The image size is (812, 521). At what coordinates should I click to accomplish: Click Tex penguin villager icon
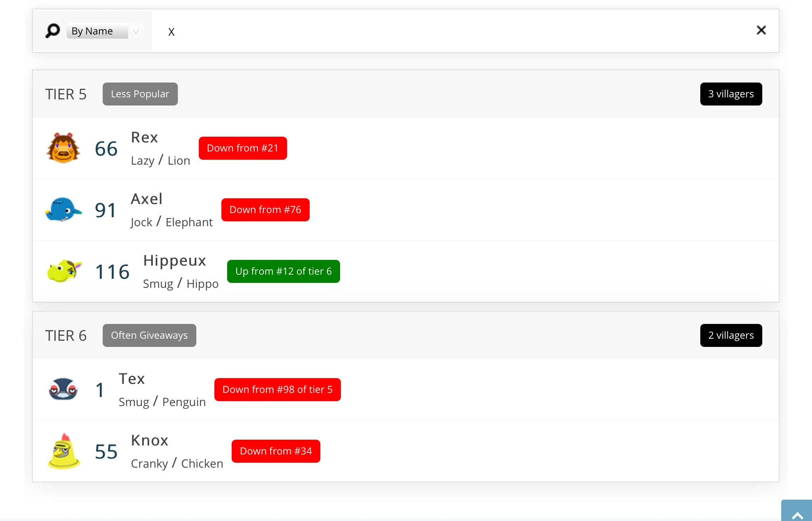click(63, 389)
